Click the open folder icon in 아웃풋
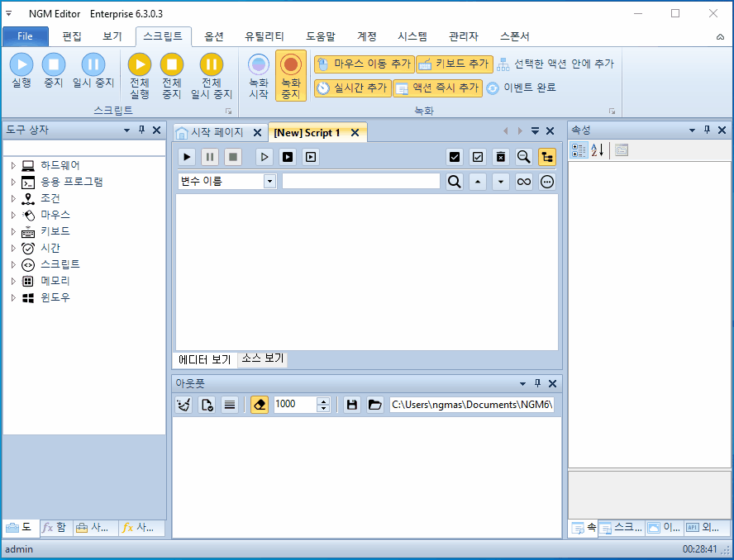Viewport: 734px width, 560px height. pos(375,405)
